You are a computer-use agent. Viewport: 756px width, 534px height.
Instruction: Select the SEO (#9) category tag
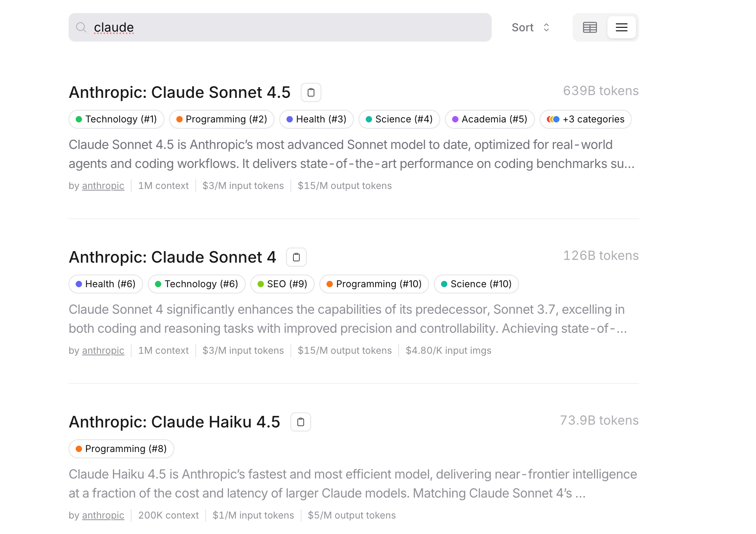pos(283,284)
